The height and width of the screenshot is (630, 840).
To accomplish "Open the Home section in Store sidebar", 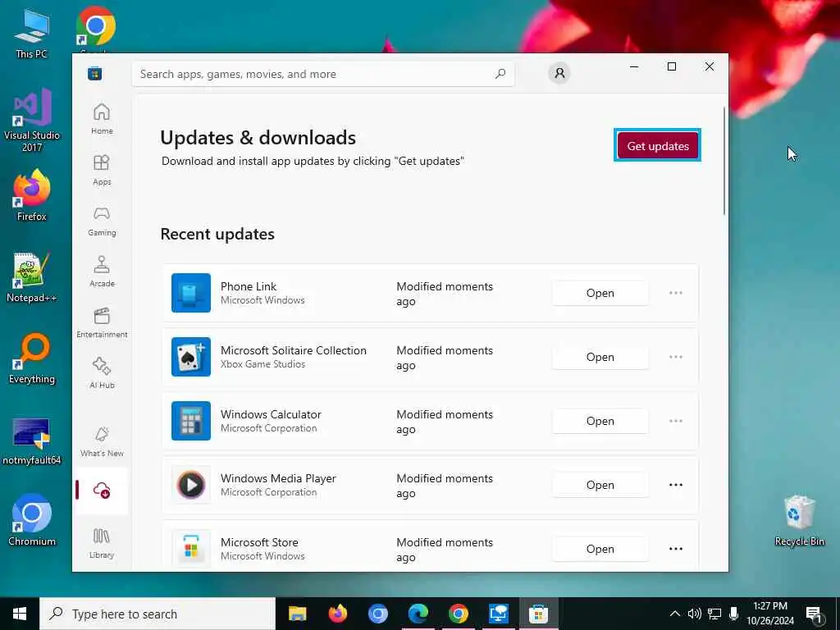I will click(x=102, y=119).
